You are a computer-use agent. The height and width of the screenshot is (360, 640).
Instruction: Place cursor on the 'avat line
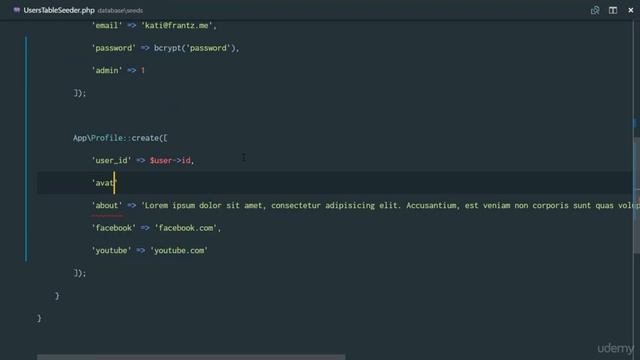pos(334,183)
